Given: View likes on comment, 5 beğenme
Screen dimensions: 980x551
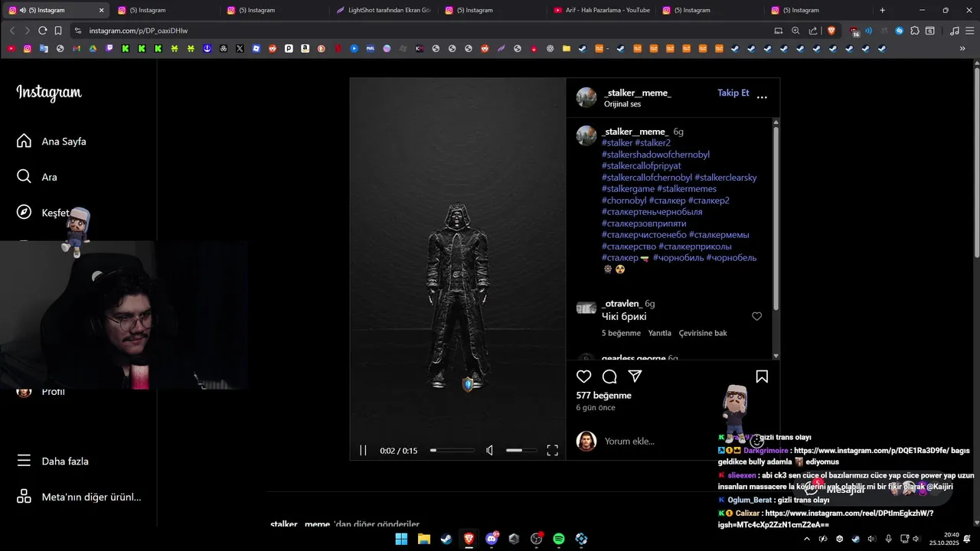Looking at the screenshot, I should coord(621,333).
